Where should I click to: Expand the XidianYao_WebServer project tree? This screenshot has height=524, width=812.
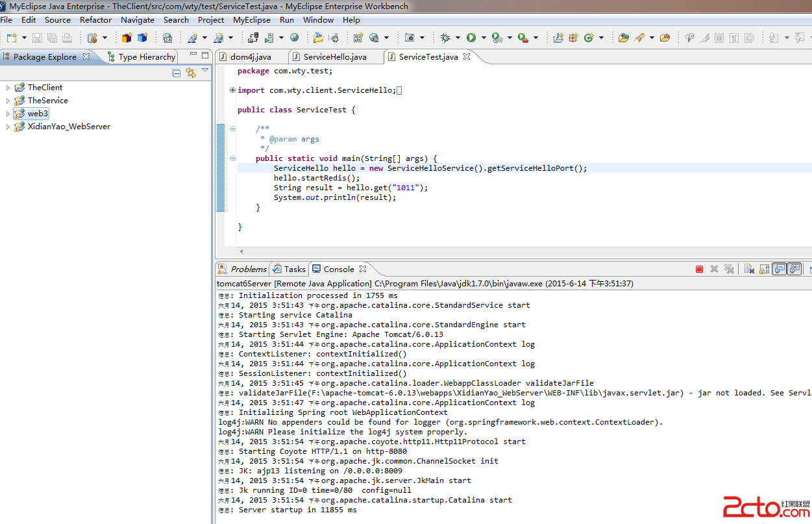tap(8, 127)
